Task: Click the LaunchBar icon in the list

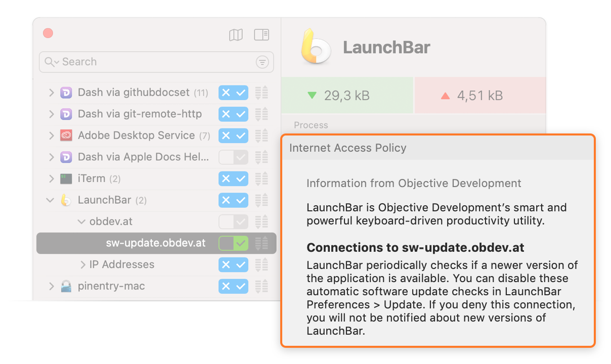Action: click(66, 200)
